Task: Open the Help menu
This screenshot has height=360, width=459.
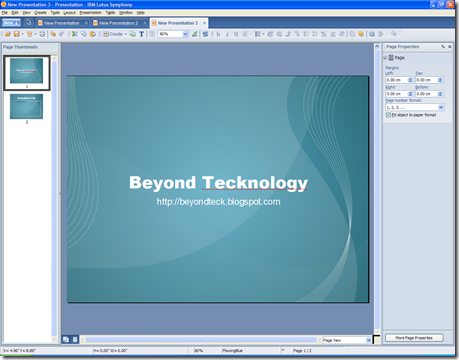Action: pos(141,13)
